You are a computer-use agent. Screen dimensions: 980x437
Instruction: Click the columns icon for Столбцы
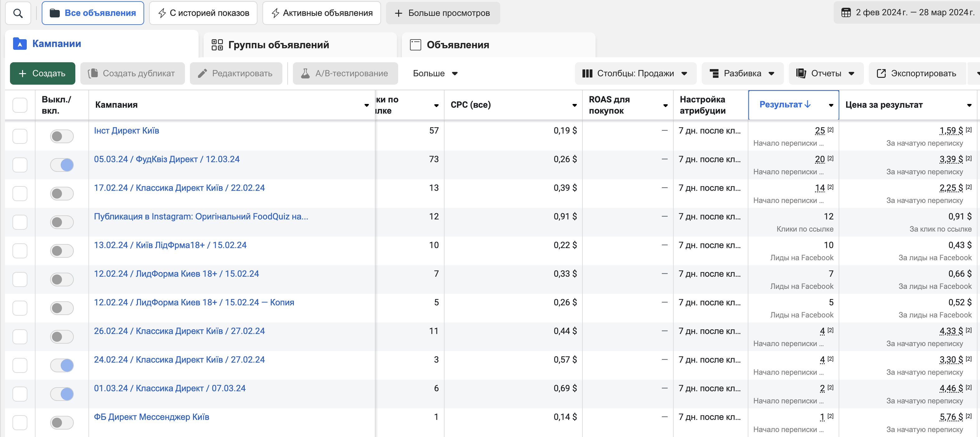click(587, 73)
